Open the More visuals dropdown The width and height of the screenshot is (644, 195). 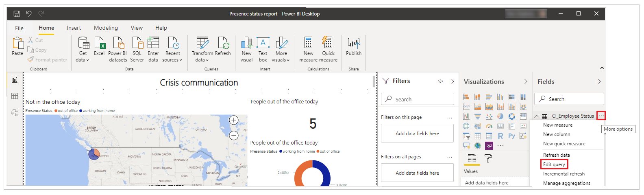point(281,49)
